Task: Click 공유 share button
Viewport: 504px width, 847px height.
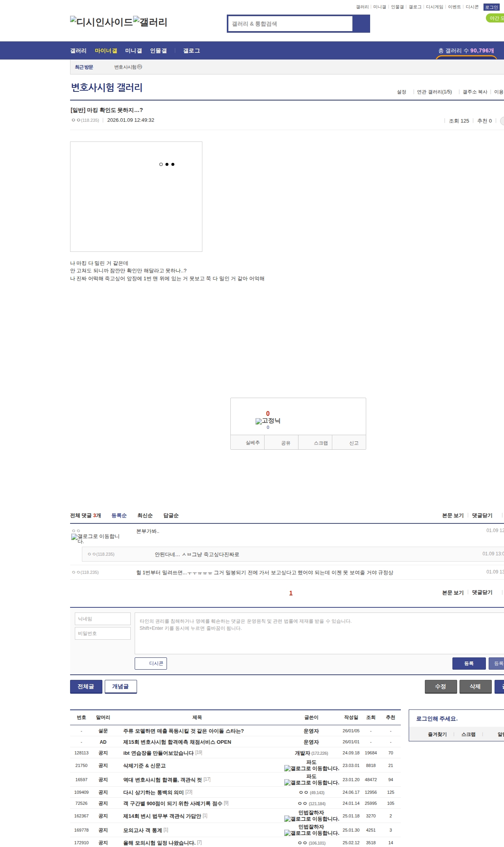Action: coord(281,443)
